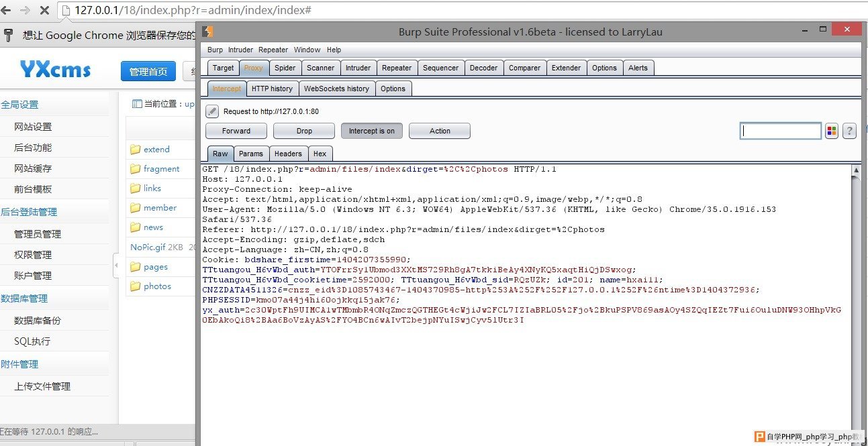The image size is (868, 446).
Task: Toggle the Intercept is on button
Action: [x=372, y=131]
